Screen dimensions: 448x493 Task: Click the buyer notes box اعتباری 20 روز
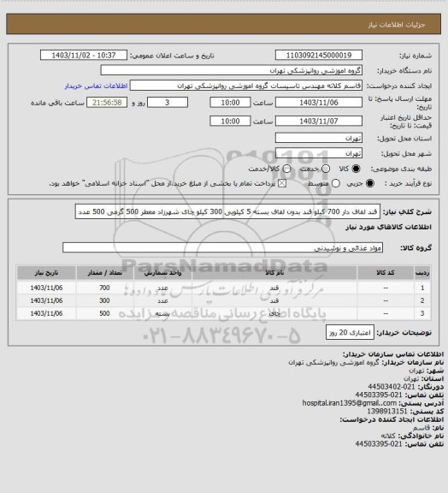[x=350, y=332]
